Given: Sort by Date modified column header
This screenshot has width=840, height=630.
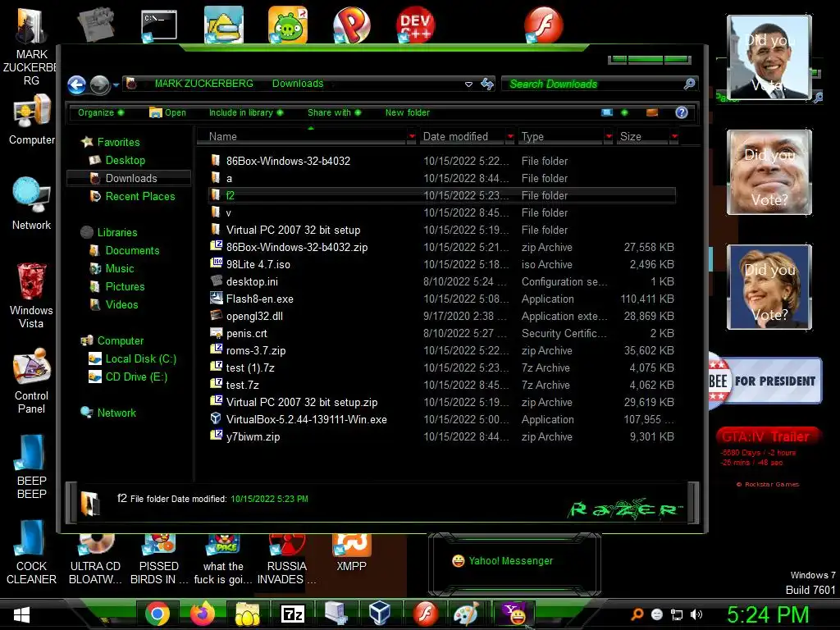Looking at the screenshot, I should [x=462, y=137].
